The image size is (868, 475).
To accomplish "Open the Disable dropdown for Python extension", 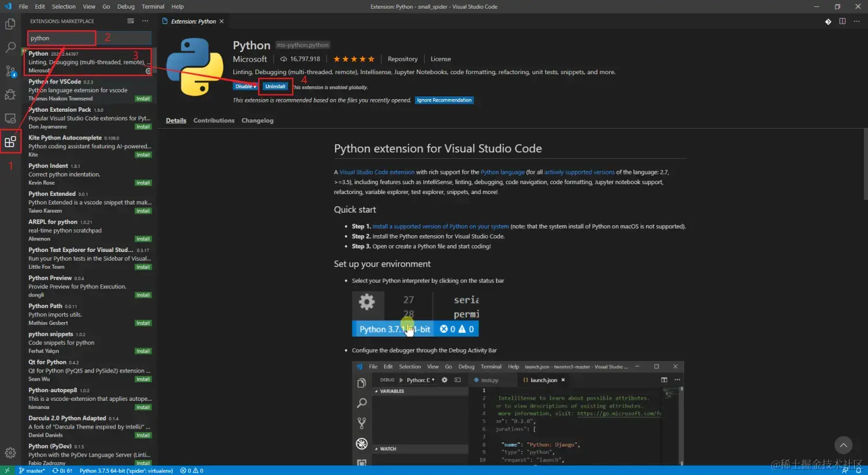I will (x=245, y=86).
